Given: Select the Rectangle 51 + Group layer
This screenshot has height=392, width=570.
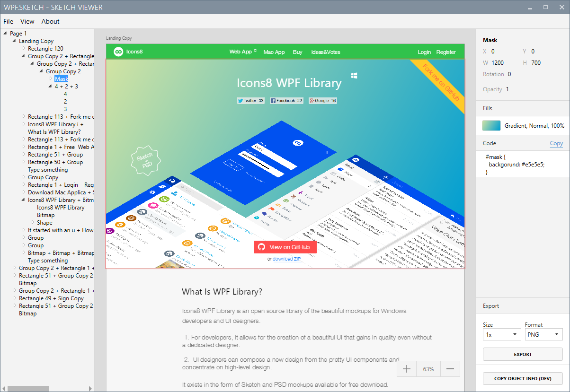Looking at the screenshot, I should coord(55,154).
